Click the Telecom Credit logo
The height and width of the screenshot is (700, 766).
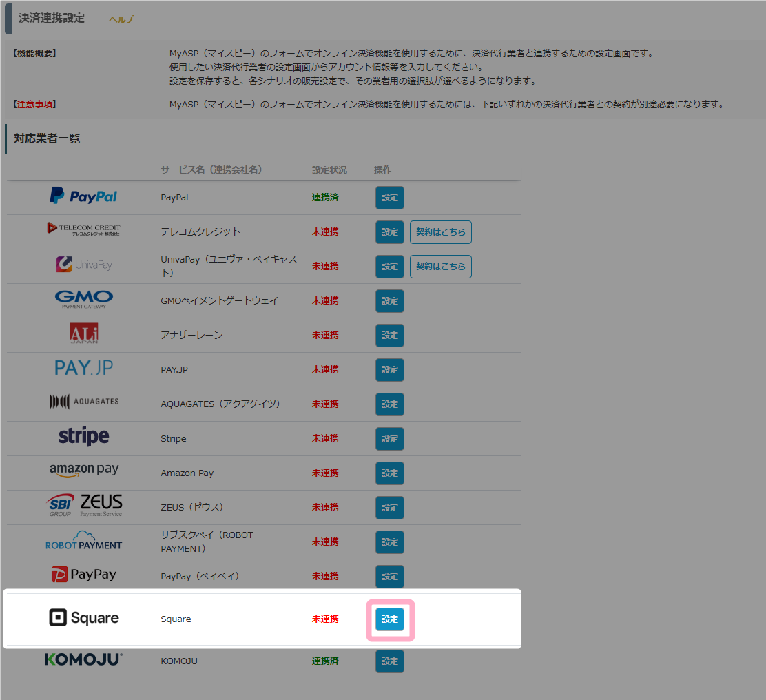[83, 229]
